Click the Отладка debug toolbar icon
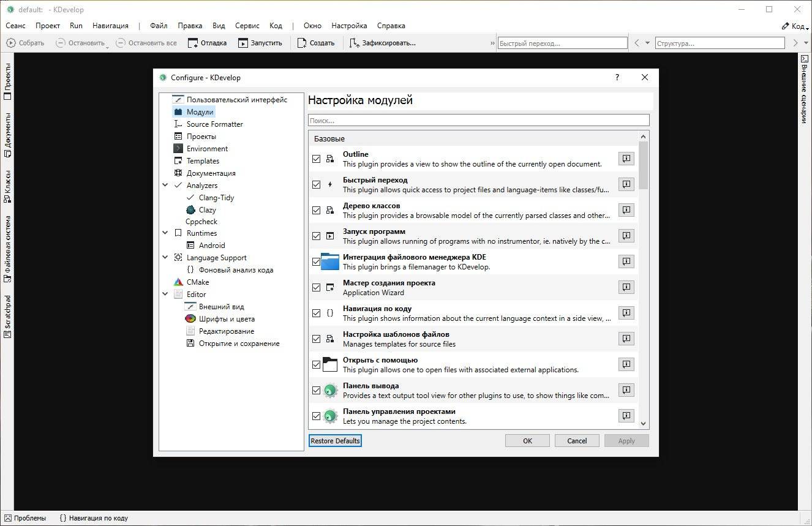Viewport: 812px width, 526px height. coord(193,43)
